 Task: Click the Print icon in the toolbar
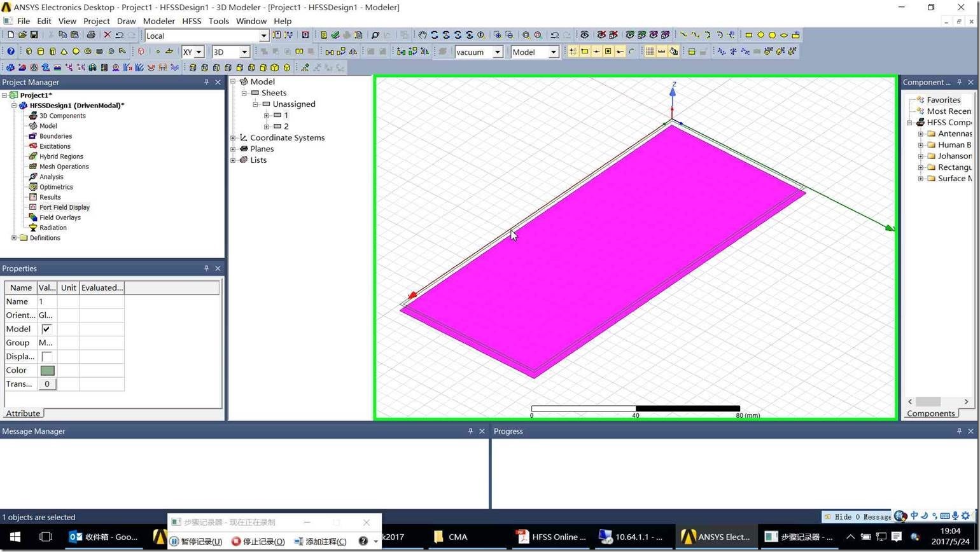91,35
